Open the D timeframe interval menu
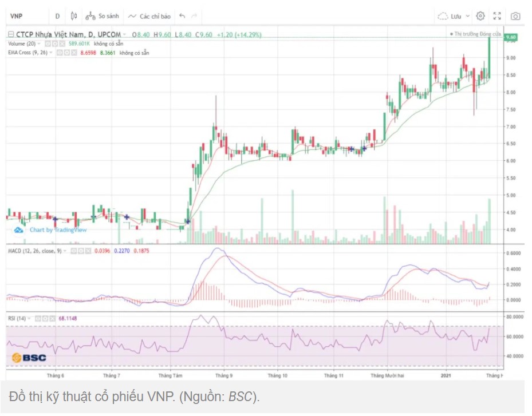 pyautogui.click(x=57, y=16)
